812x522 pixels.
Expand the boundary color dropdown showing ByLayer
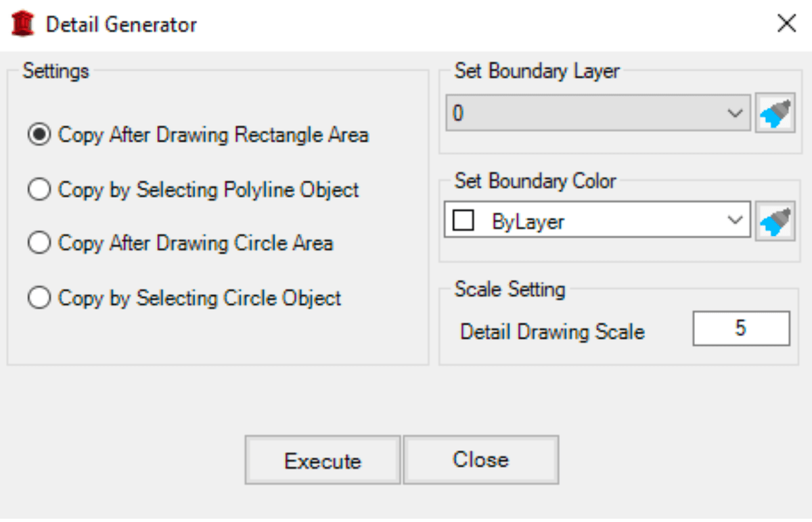coord(735,220)
